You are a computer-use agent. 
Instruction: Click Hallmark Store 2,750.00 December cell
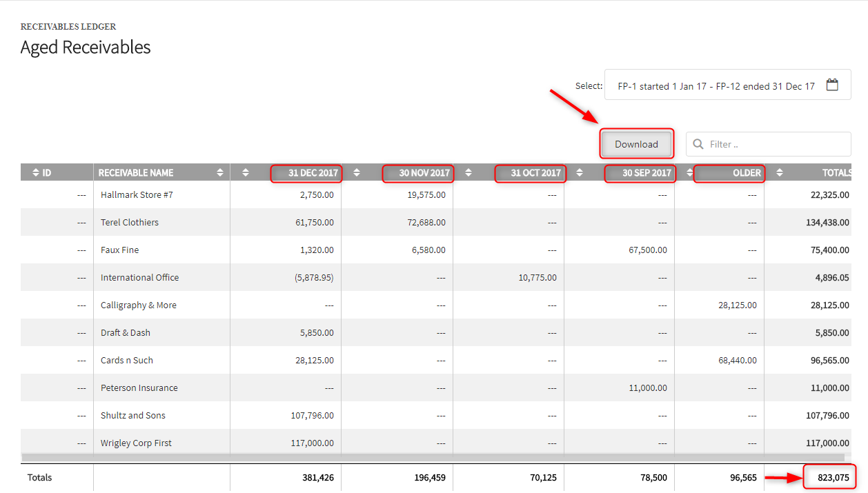[x=317, y=194]
